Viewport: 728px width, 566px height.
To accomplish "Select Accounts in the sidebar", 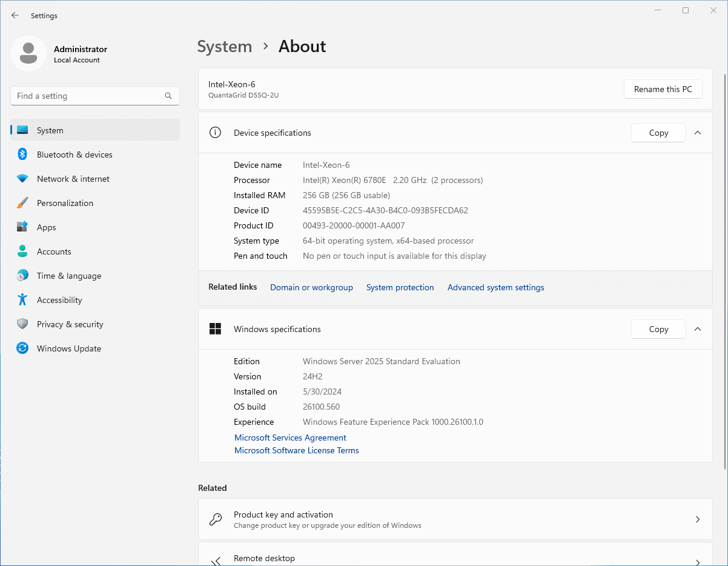I will tap(95, 251).
